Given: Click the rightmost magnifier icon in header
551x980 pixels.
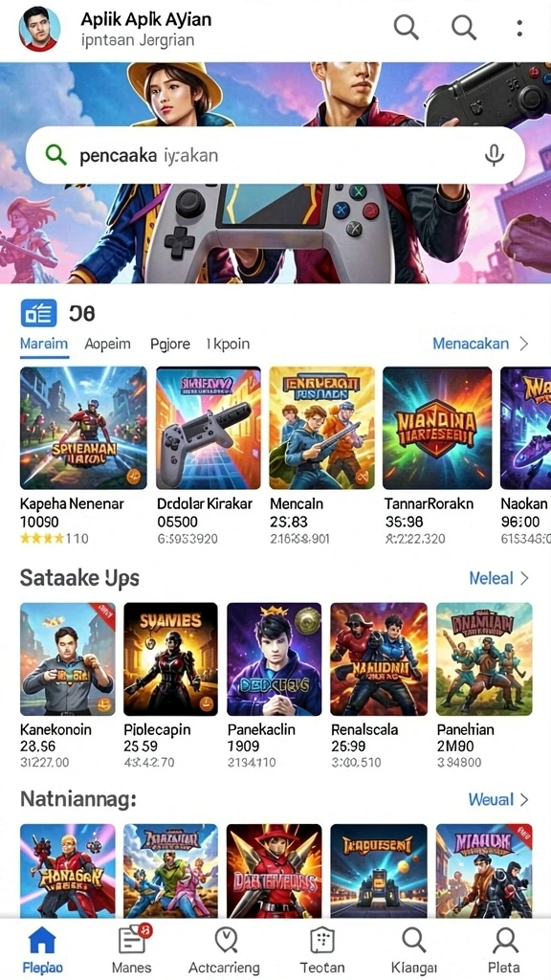Looking at the screenshot, I should click(464, 28).
